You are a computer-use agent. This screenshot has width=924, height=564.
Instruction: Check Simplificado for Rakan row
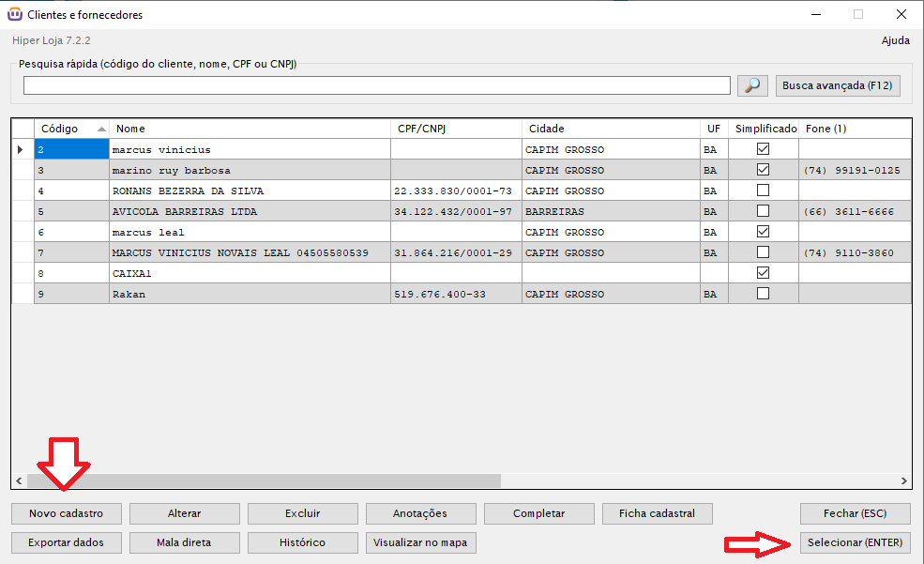pos(764,294)
